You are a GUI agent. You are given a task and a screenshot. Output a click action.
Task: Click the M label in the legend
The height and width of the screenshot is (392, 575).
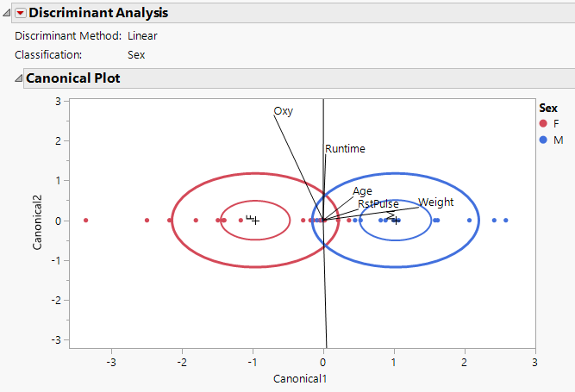558,140
